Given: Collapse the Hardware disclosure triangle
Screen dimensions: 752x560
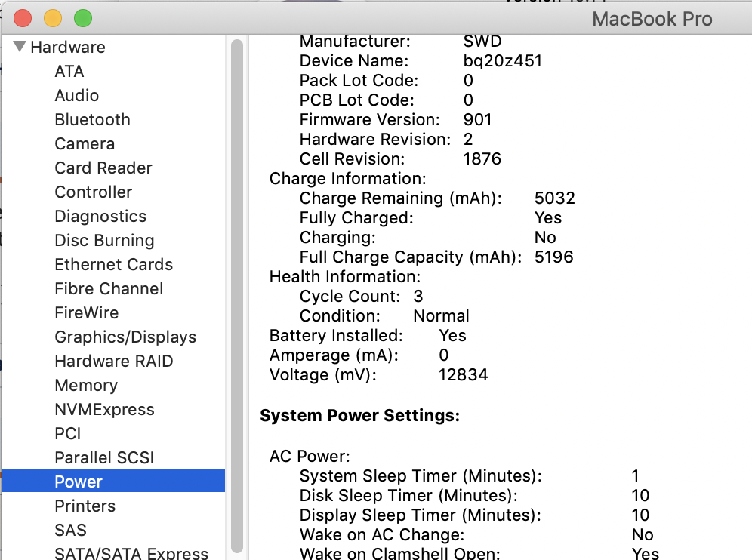Looking at the screenshot, I should [19, 47].
